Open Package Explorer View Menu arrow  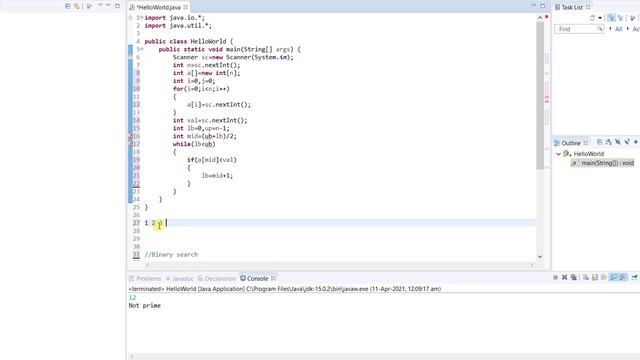[x=100, y=6]
